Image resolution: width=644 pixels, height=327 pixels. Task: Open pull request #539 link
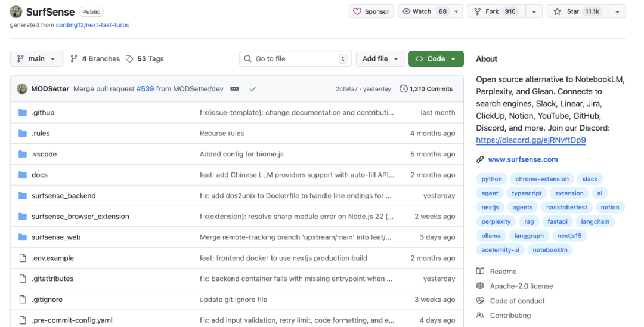click(x=145, y=89)
